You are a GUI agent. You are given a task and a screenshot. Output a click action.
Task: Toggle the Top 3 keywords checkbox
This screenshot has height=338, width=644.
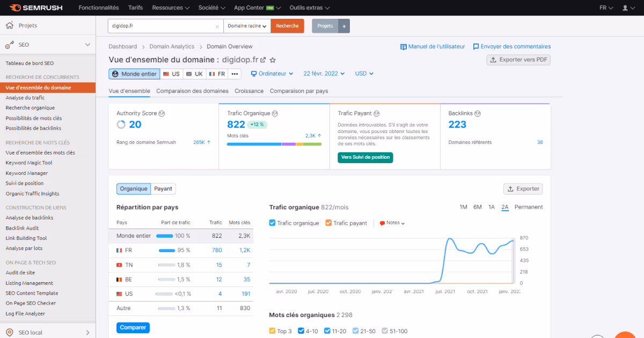[272, 331]
